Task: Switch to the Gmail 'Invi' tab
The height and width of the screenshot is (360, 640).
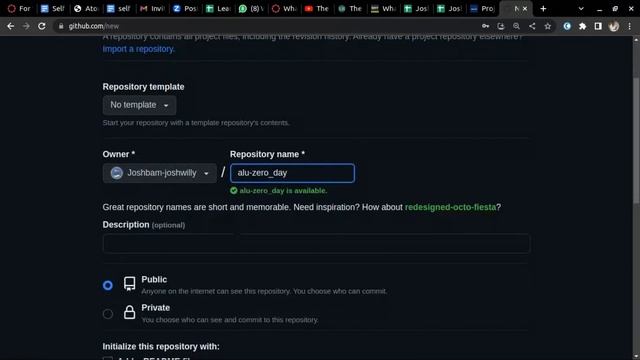Action: tap(152, 9)
